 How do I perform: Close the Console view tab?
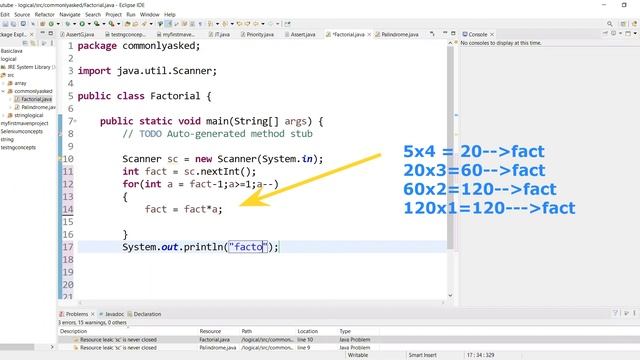tap(492, 34)
